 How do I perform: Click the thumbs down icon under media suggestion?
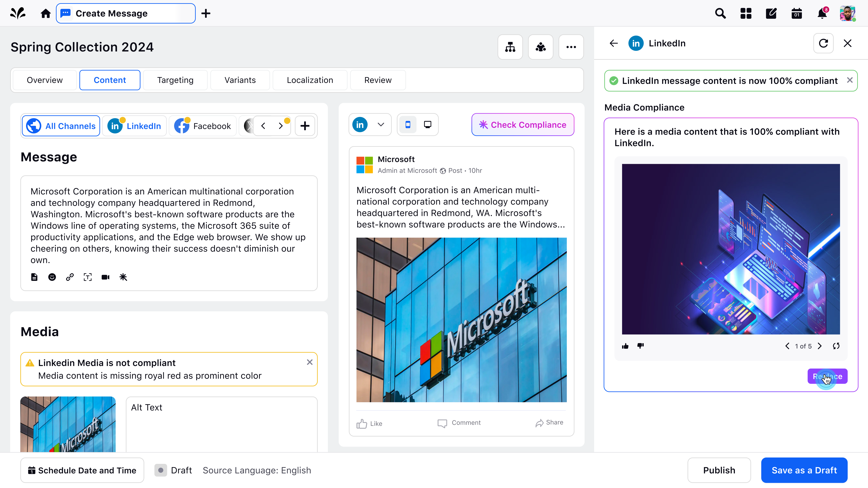coord(641,346)
